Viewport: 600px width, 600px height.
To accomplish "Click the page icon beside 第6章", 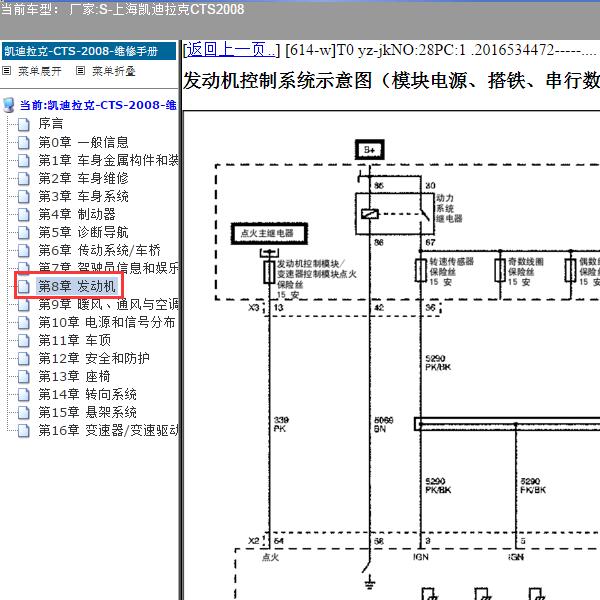I will point(24,250).
